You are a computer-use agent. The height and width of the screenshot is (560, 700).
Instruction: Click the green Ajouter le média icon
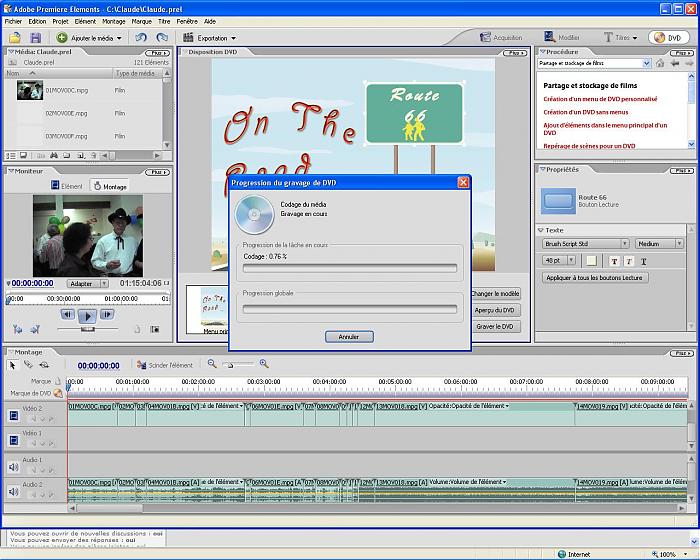click(62, 38)
